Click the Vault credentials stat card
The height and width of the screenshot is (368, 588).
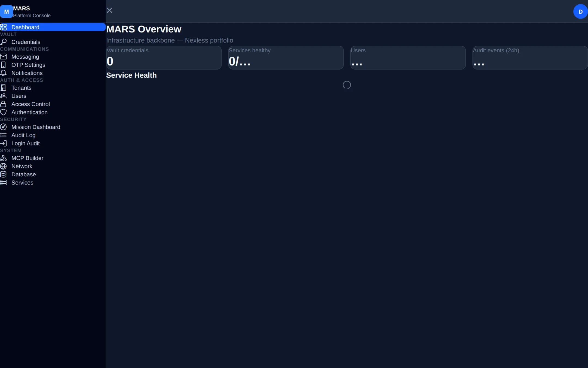(x=164, y=58)
